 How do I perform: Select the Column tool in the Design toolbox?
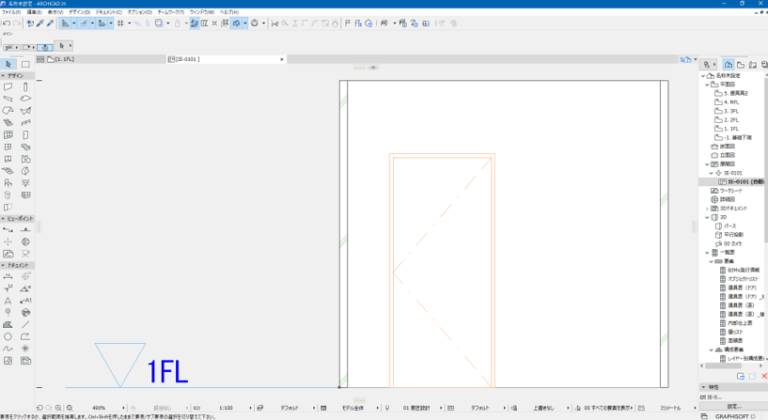pyautogui.click(x=25, y=87)
